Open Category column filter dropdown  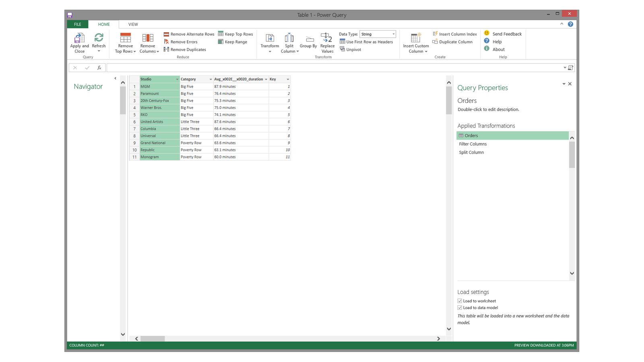[x=211, y=79]
